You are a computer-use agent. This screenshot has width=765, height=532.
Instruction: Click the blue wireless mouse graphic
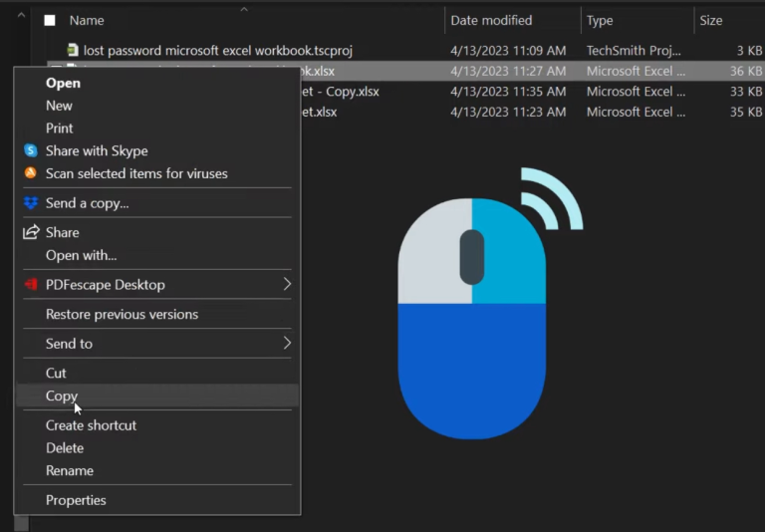472,317
